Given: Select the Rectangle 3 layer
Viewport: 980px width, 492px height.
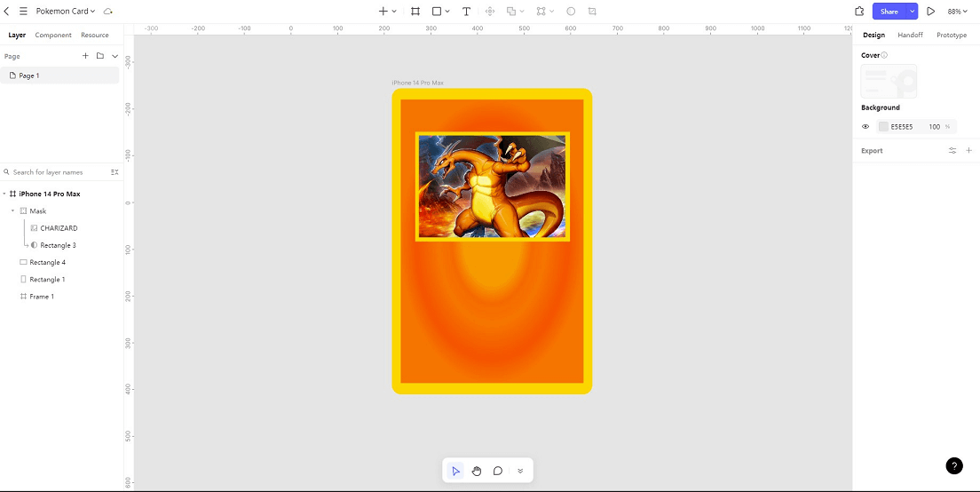Looking at the screenshot, I should tap(58, 245).
